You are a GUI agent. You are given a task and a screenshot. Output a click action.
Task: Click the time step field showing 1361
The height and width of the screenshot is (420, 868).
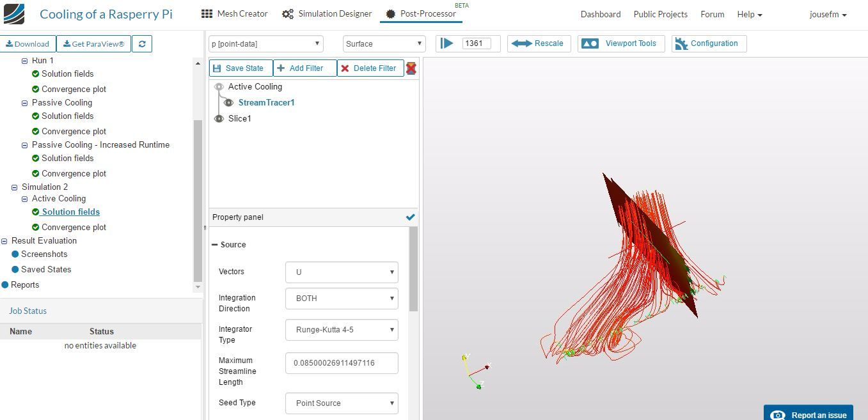tap(477, 43)
